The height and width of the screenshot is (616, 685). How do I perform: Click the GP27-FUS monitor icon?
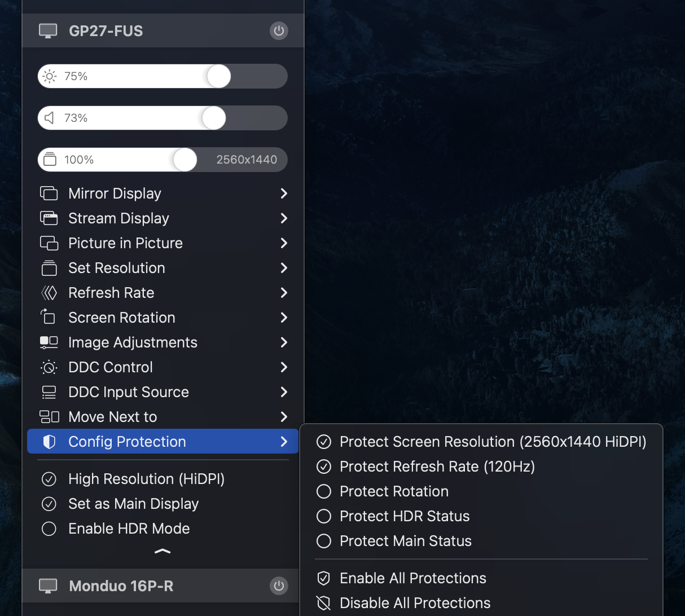point(48,31)
